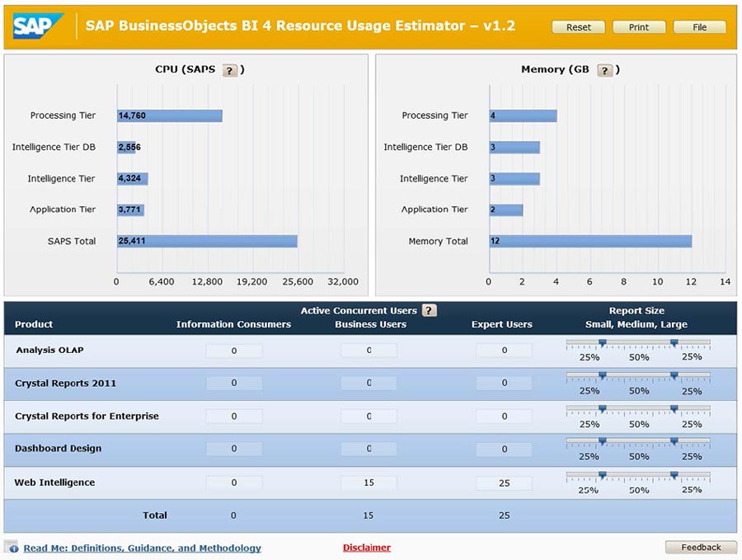This screenshot has width=742, height=560.
Task: Click the info icon beside Read Me link
Action: [x=12, y=548]
